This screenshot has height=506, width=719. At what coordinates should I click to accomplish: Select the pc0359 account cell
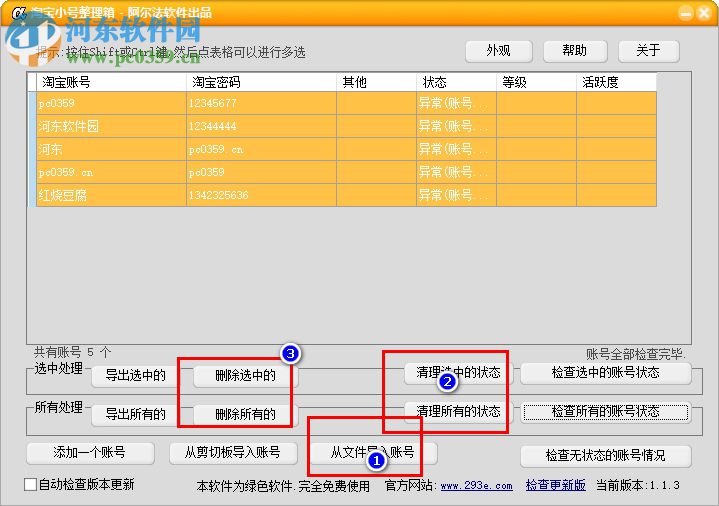[111, 103]
